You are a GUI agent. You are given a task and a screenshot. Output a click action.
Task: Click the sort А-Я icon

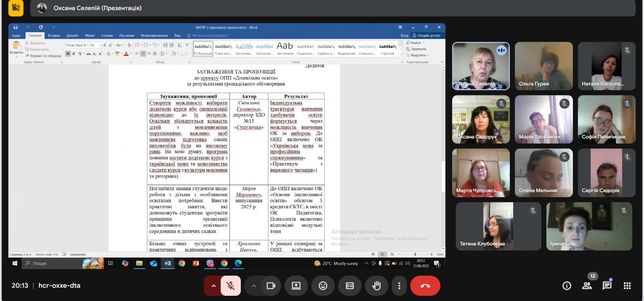(180, 45)
